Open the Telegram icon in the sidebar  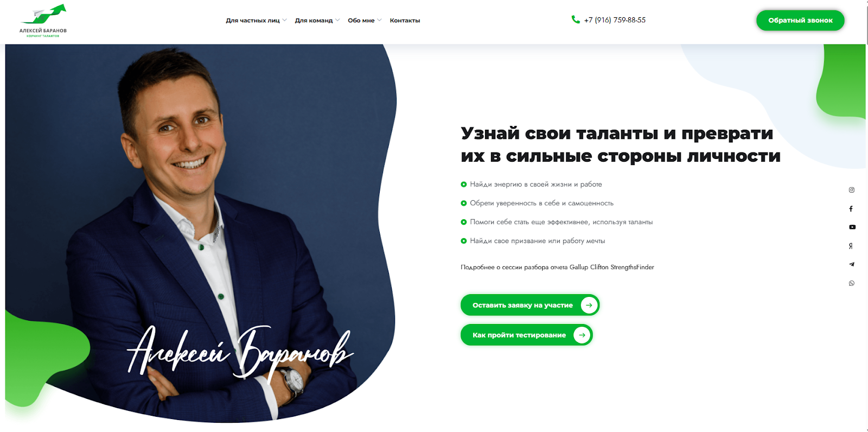coord(852,264)
